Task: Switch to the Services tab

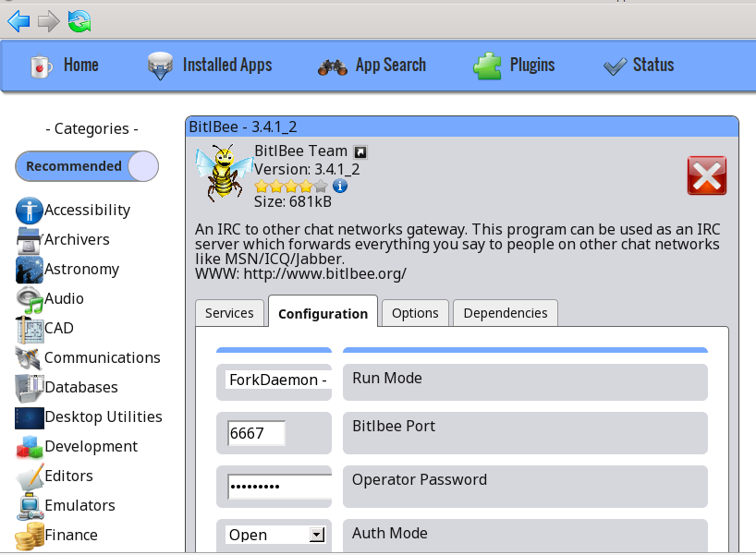Action: [229, 313]
